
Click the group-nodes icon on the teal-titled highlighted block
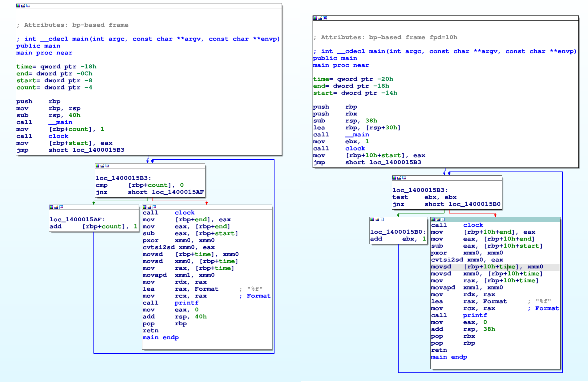click(x=443, y=219)
